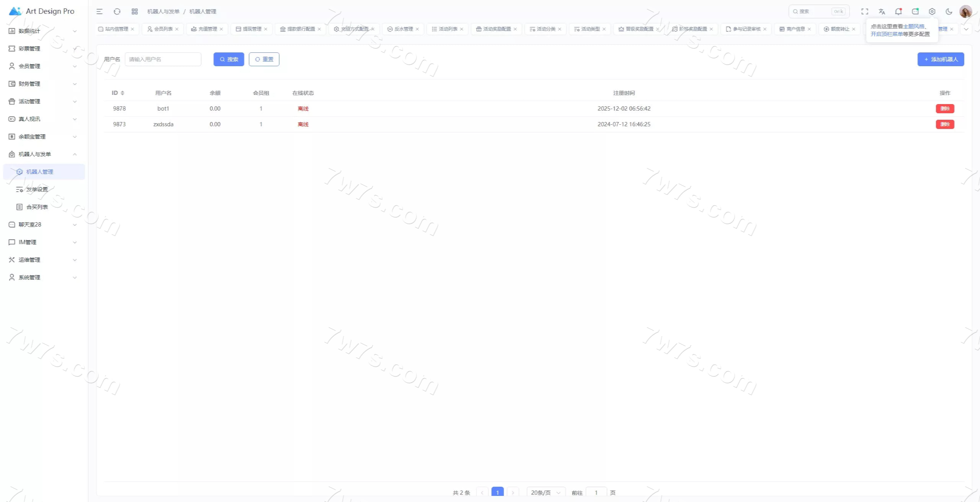Sort table by ID column
The image size is (980, 502).
[x=122, y=93]
